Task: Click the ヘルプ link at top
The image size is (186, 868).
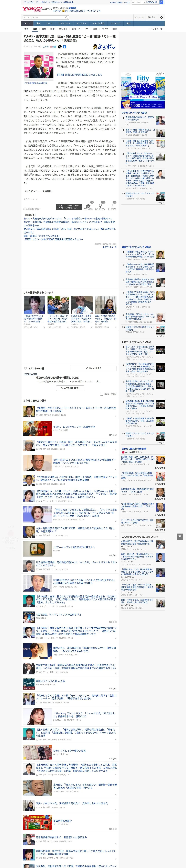Action: pos(127,2)
